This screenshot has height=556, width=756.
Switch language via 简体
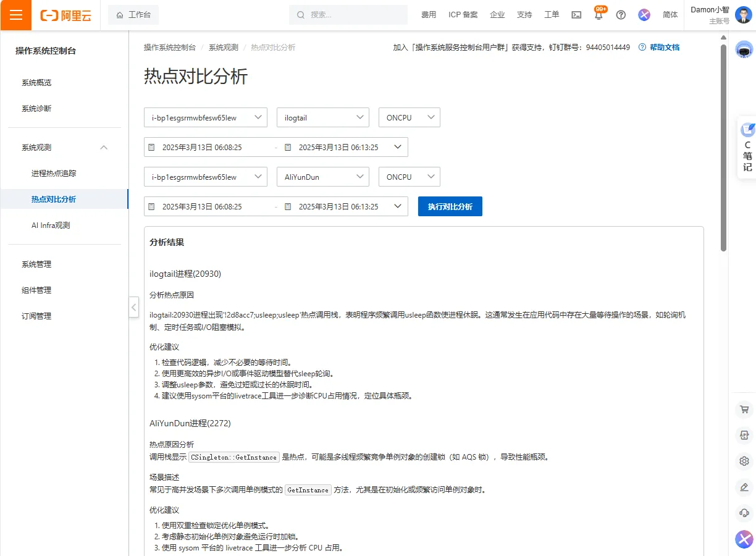[x=670, y=15]
